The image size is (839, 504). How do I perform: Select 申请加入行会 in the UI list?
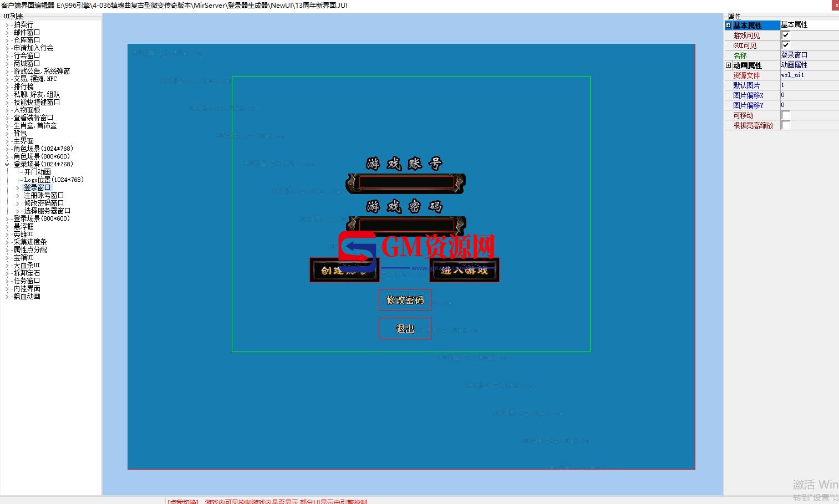(33, 48)
